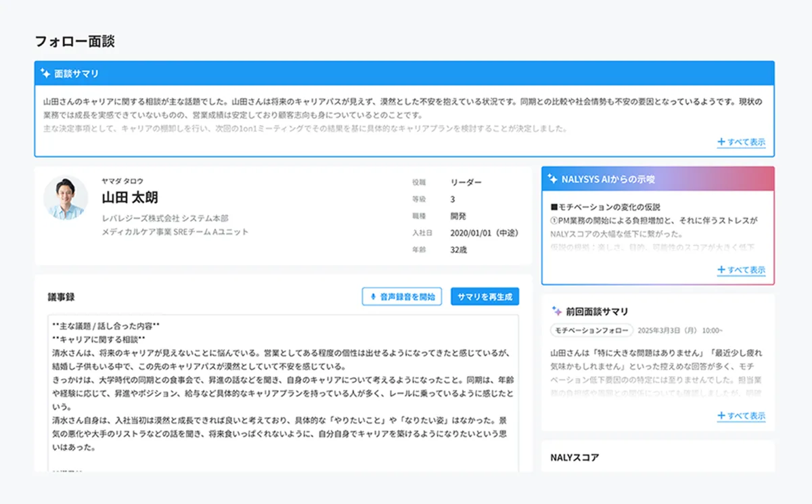
Task: Expand 前回面談サマリ with すべて表示
Action: point(742,416)
